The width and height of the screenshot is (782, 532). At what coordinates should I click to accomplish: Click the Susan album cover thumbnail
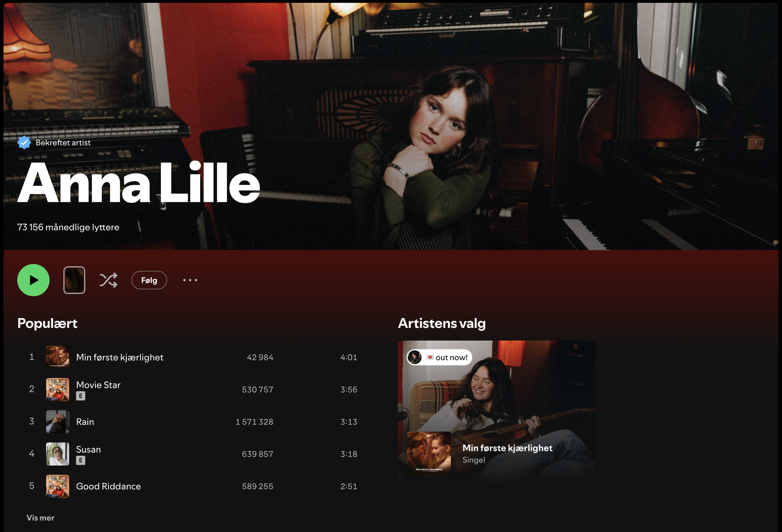(x=58, y=454)
